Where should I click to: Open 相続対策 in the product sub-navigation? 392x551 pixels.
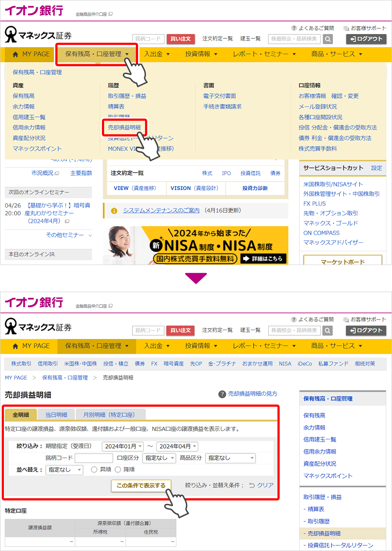(365, 364)
